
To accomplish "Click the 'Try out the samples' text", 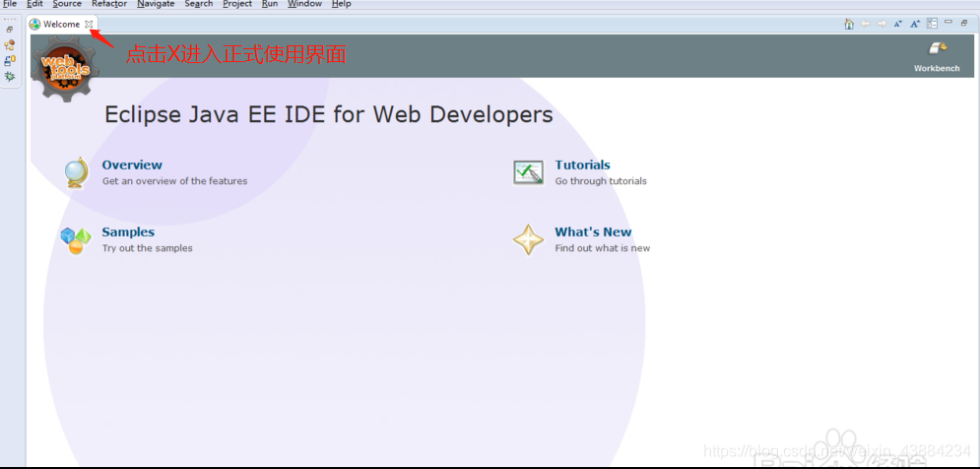I will click(x=148, y=248).
